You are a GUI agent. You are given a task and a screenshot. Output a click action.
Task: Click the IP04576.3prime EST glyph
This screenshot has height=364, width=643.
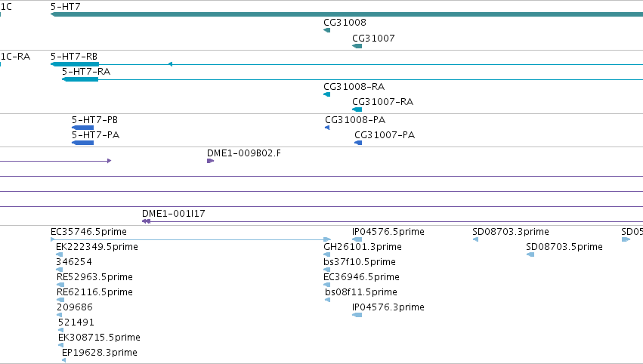tap(357, 315)
